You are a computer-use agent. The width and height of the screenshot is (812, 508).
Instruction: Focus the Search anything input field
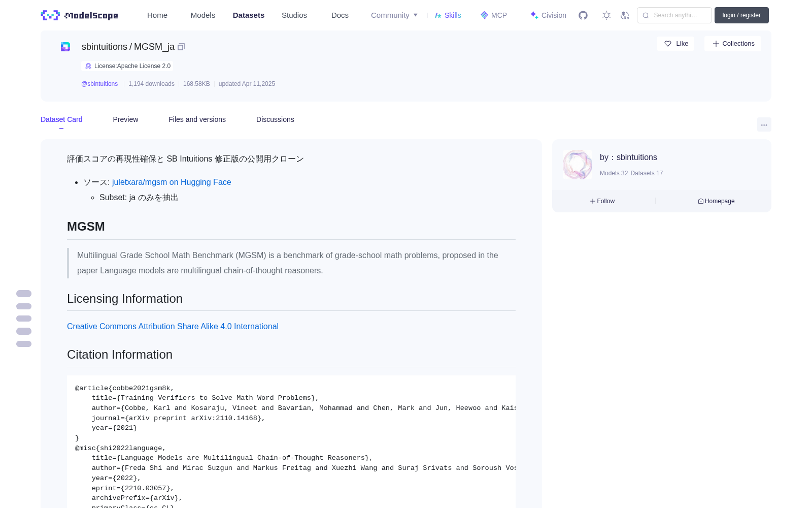pyautogui.click(x=674, y=15)
